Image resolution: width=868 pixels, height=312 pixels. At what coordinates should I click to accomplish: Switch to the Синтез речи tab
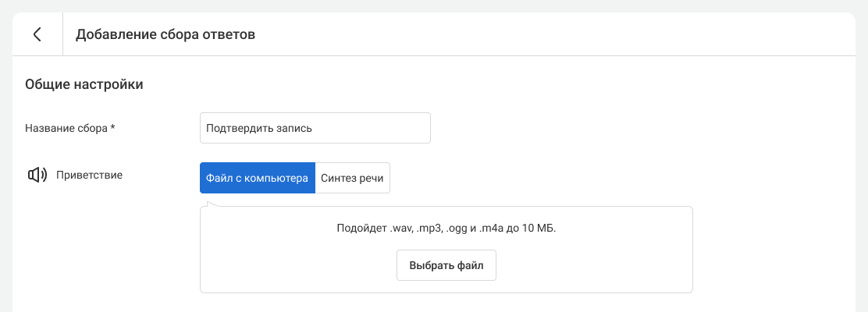(x=352, y=178)
